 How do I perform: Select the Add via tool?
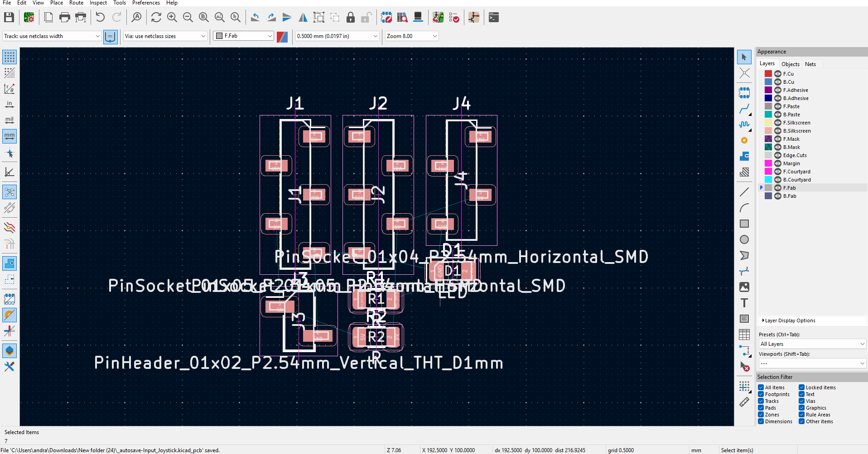click(744, 140)
